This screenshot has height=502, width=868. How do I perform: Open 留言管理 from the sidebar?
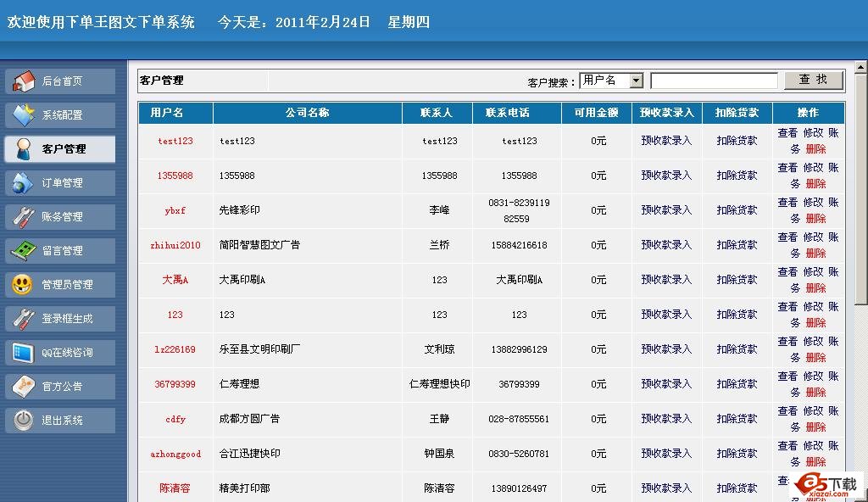pyautogui.click(x=60, y=250)
